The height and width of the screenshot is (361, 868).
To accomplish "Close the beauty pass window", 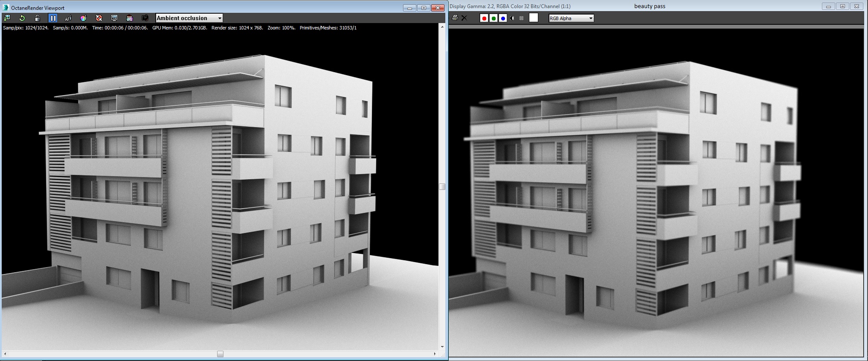I will [857, 6].
